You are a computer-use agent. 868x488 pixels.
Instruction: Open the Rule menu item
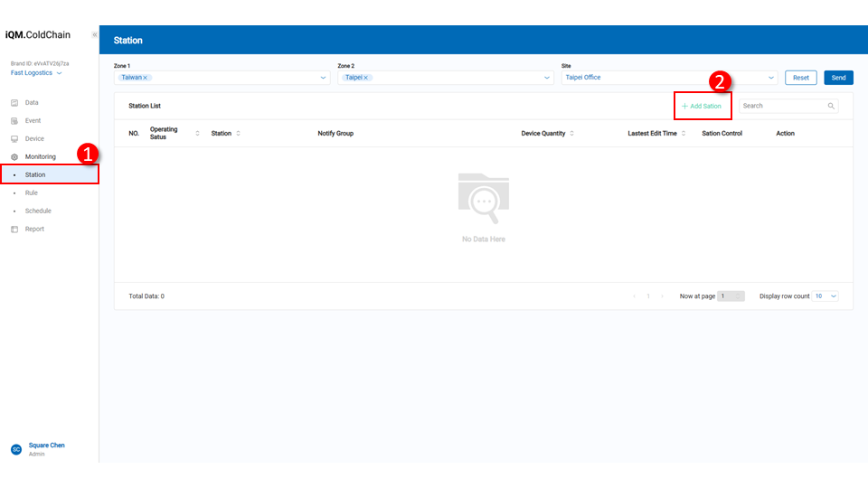tap(32, 193)
